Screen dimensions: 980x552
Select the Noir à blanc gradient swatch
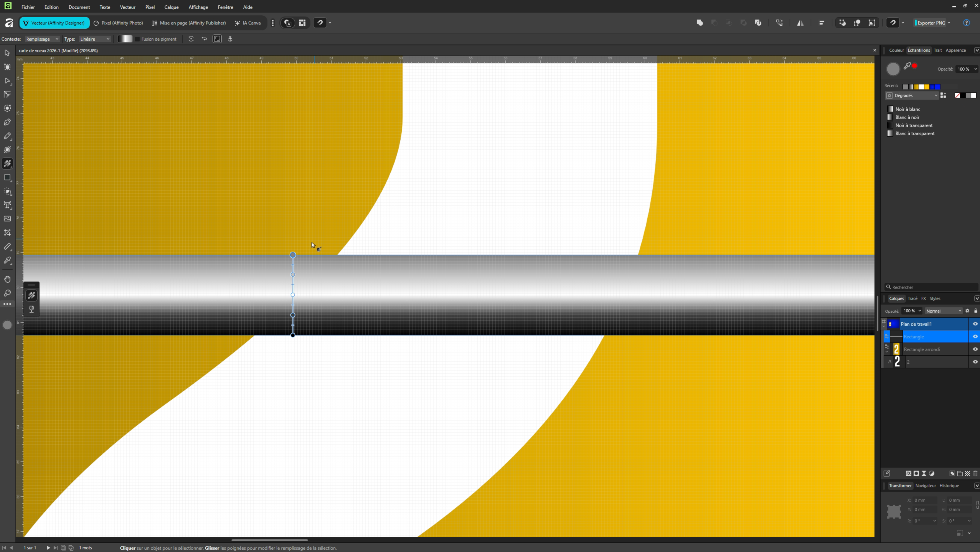907,109
